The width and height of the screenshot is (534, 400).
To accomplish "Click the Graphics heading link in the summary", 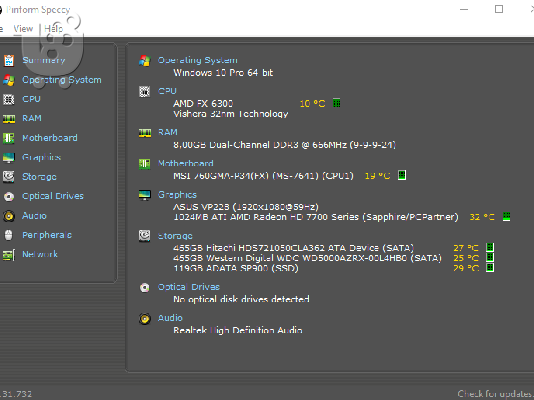I will tap(177, 195).
